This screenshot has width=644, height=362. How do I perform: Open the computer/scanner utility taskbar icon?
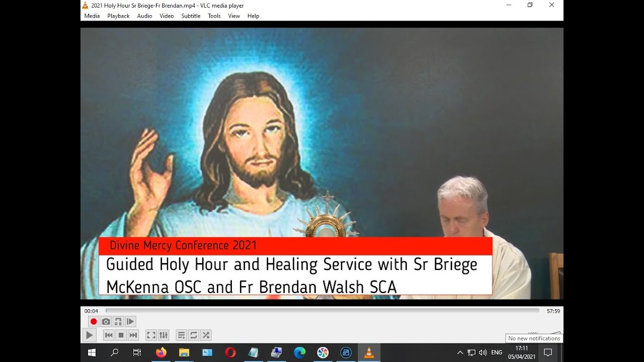pyautogui.click(x=277, y=353)
